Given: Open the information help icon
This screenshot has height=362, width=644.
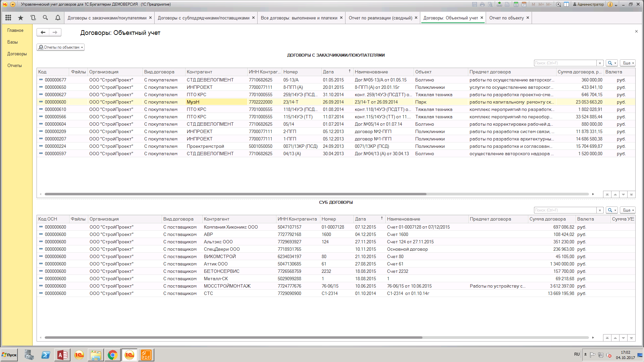Looking at the screenshot, I should [610, 4].
